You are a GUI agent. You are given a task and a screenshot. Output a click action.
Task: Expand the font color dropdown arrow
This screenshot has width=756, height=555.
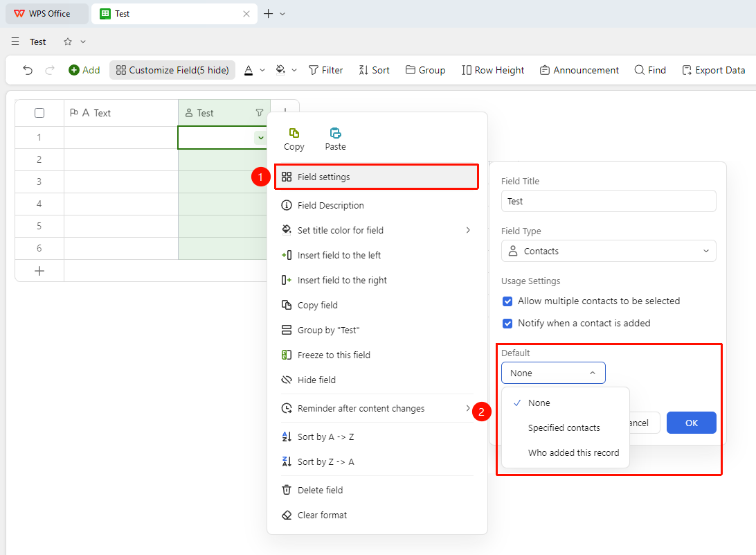pyautogui.click(x=263, y=71)
